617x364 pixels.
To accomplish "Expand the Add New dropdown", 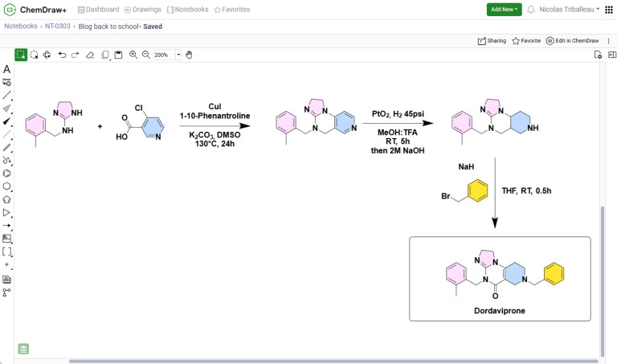I will point(504,10).
